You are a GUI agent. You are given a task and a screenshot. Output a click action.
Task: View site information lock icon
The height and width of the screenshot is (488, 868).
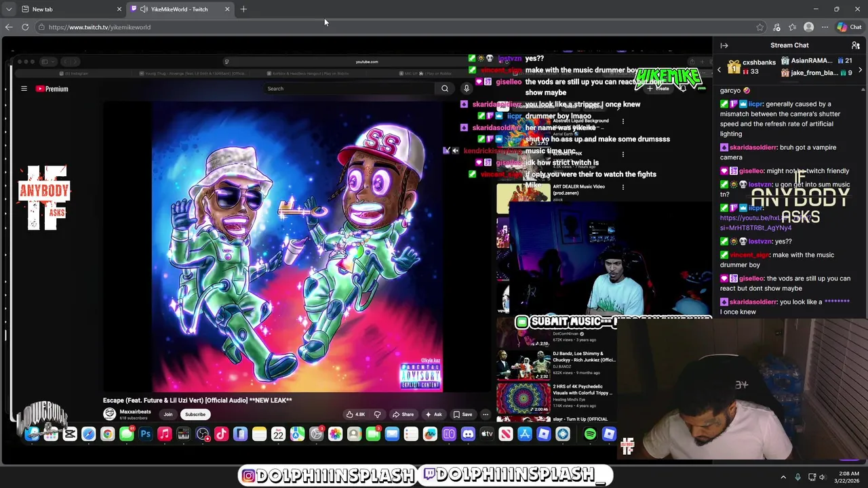[41, 27]
